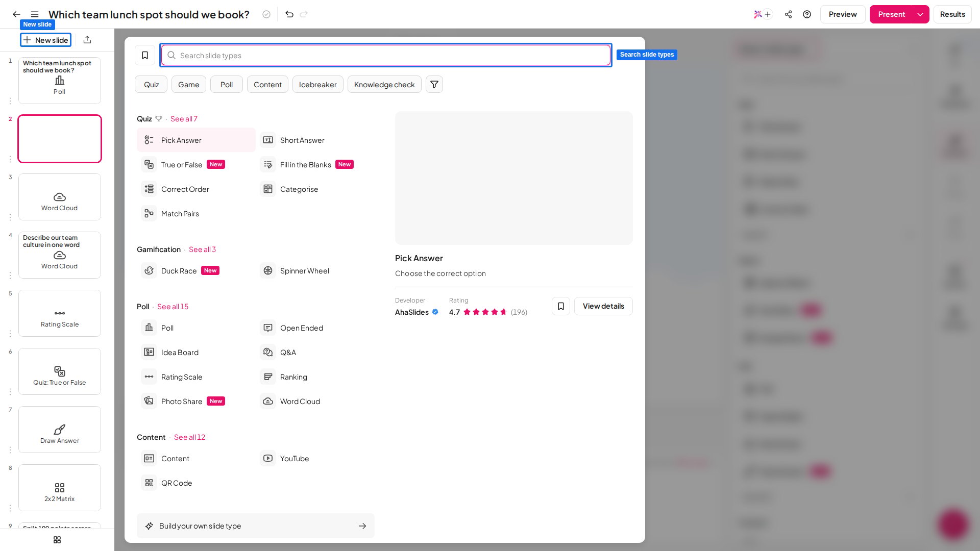This screenshot has height=551, width=980.
Task: Click See all 7 quiz types
Action: pyautogui.click(x=184, y=119)
